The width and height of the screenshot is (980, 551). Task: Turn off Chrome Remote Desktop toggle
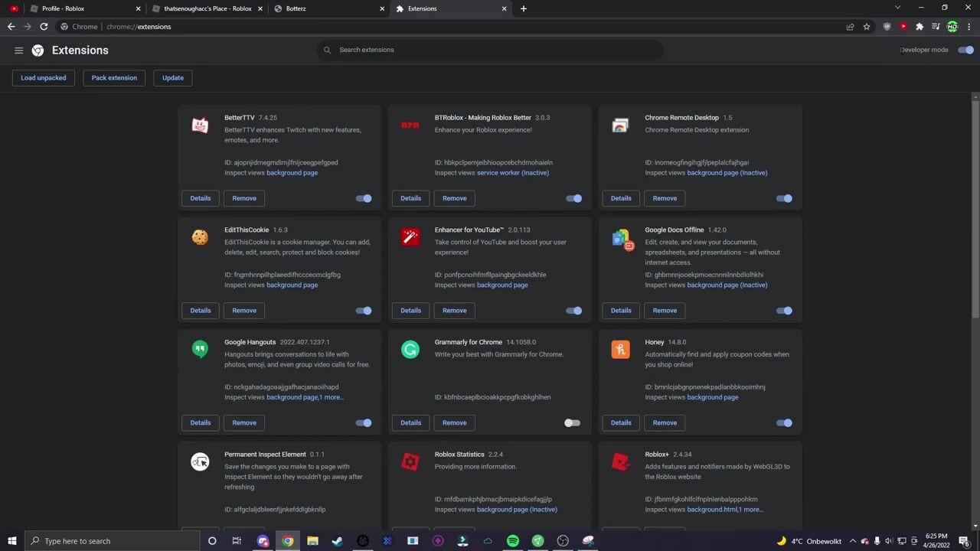(x=784, y=198)
